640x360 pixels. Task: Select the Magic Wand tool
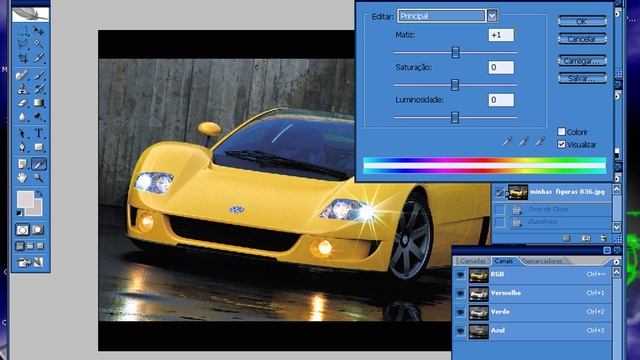click(39, 44)
